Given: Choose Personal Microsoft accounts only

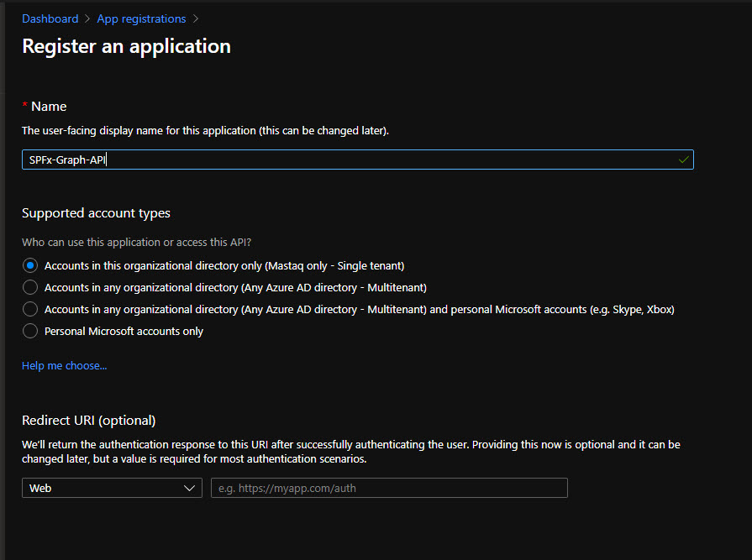Looking at the screenshot, I should click(30, 331).
